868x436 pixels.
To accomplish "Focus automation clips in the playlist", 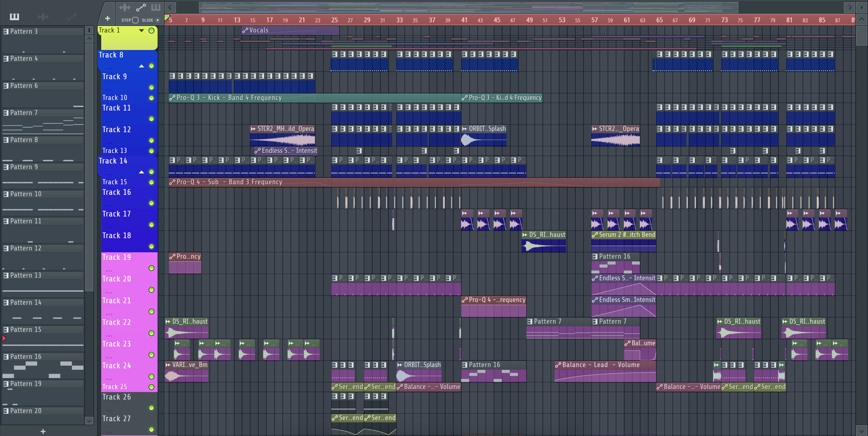I will tap(141, 7).
